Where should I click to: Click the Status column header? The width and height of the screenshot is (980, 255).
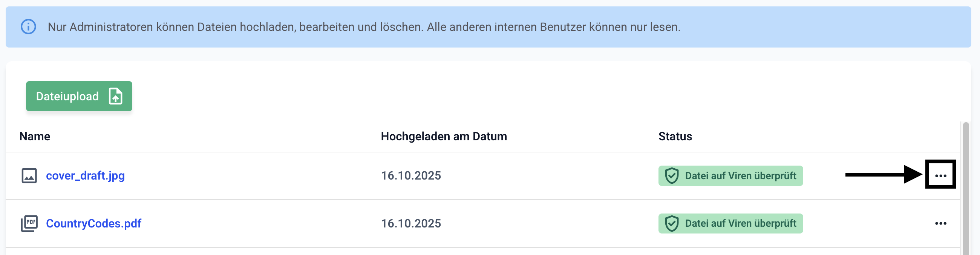(675, 136)
